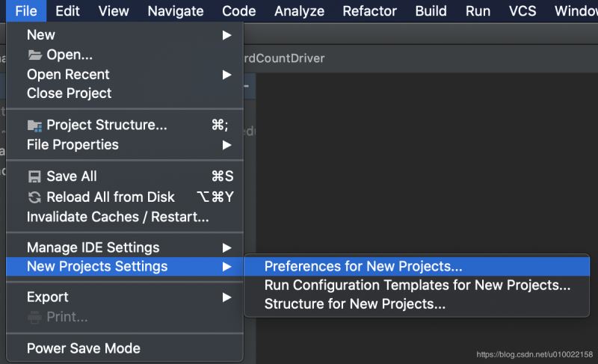Viewport: 598px width, 364px height.
Task: Choose Run Configuration Templates for New Projects
Action: [x=417, y=286]
